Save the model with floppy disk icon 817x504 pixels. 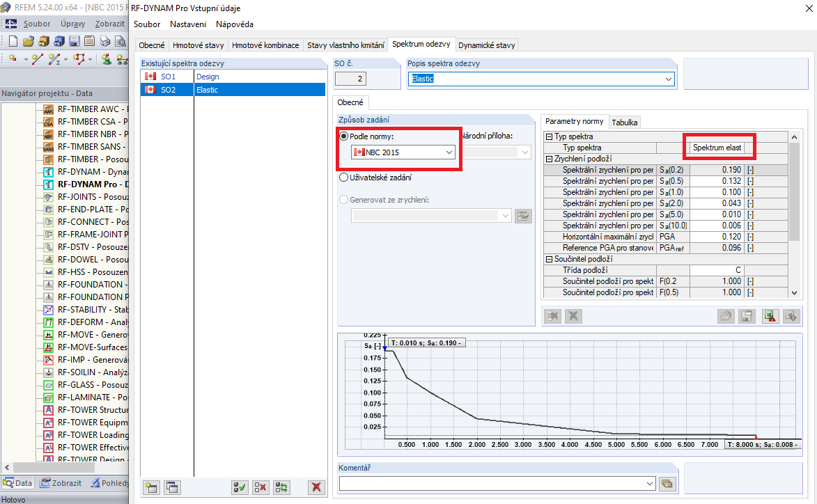75,41
